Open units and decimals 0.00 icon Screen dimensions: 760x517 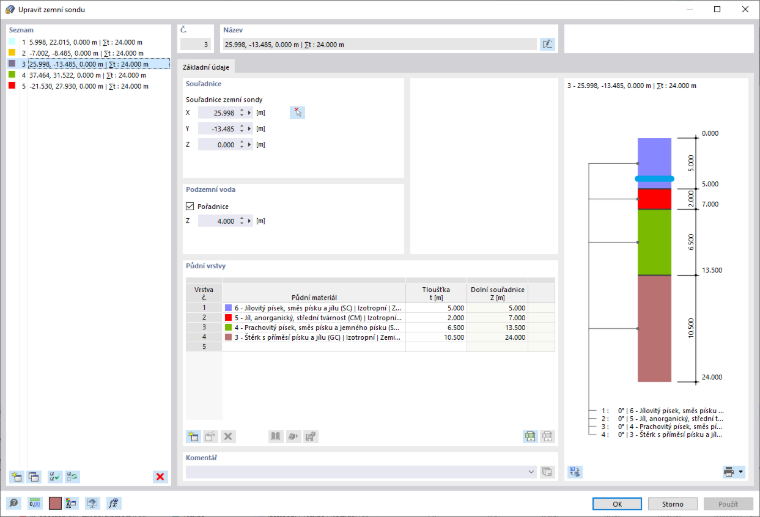coord(34,503)
